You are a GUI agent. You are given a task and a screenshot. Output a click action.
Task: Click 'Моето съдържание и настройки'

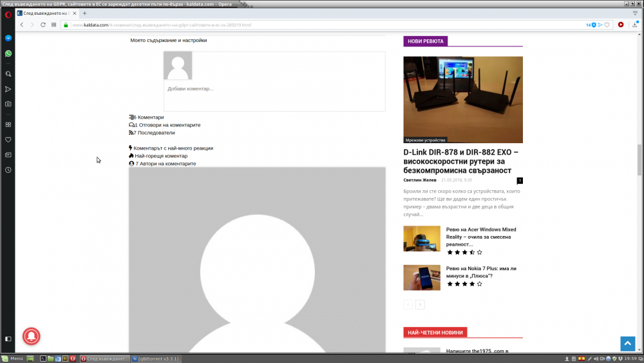(168, 40)
